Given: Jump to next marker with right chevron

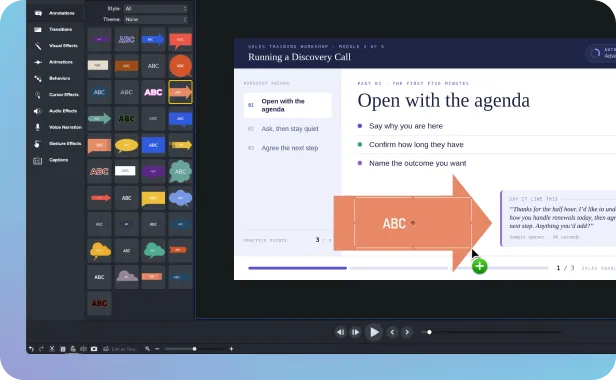Looking at the screenshot, I should [407, 332].
